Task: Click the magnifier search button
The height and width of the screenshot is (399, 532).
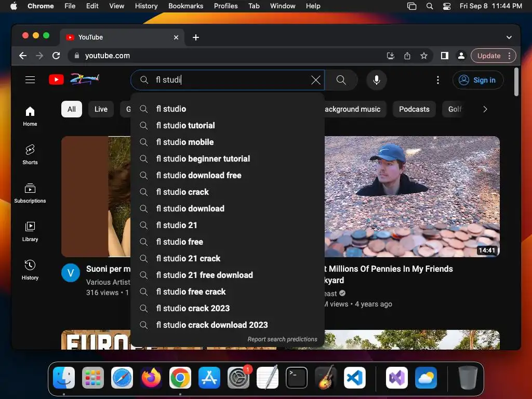Action: point(341,80)
